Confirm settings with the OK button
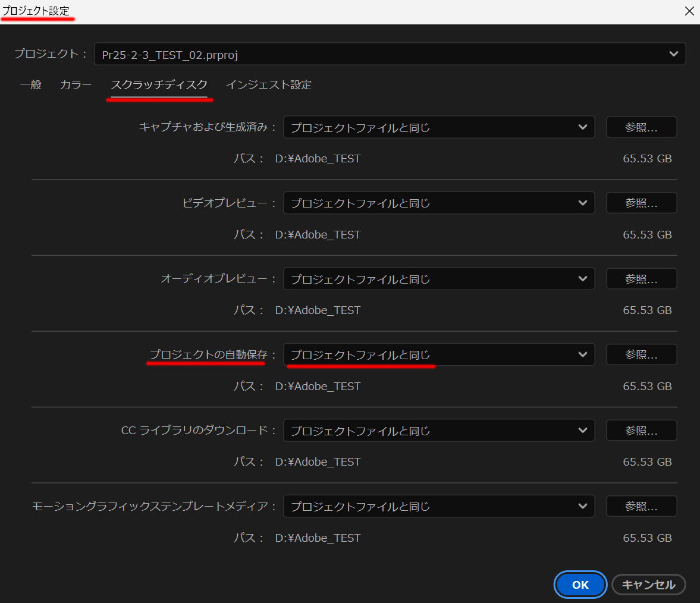700x603 pixels. (580, 585)
